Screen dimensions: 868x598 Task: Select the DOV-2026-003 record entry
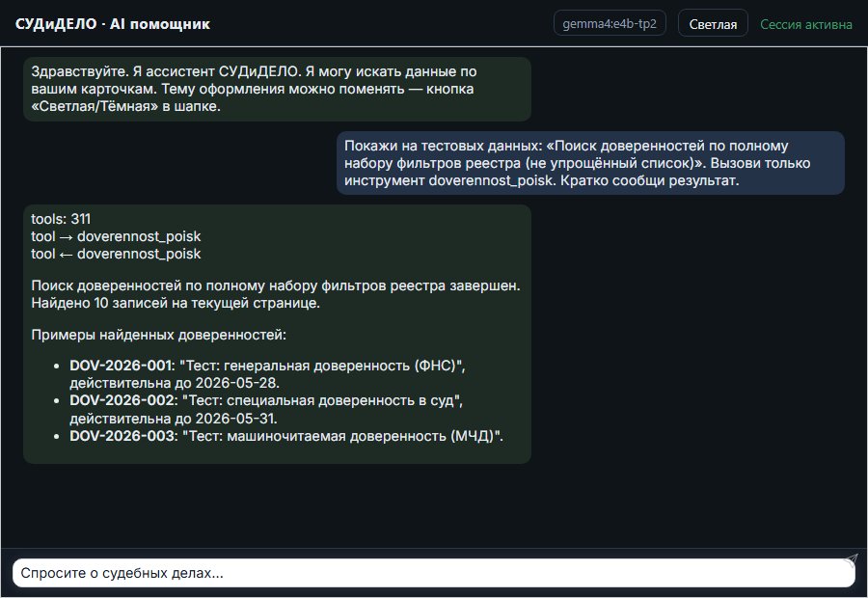pyautogui.click(x=286, y=436)
